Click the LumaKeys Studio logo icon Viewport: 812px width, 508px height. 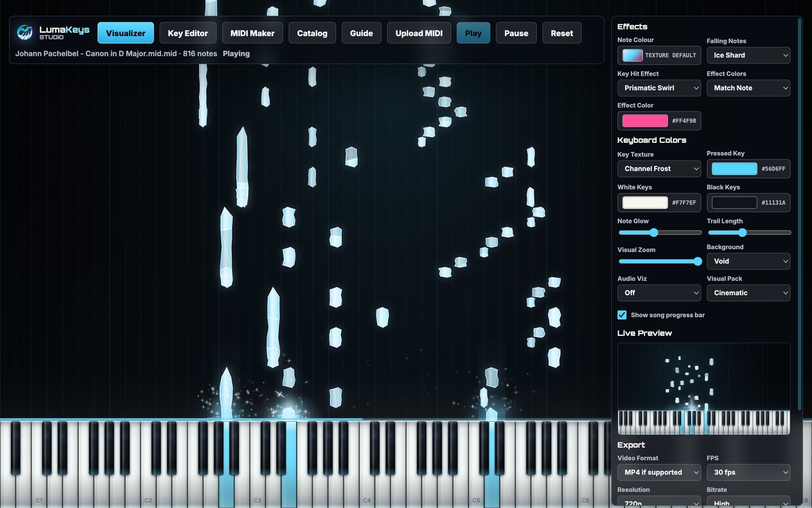coord(24,33)
